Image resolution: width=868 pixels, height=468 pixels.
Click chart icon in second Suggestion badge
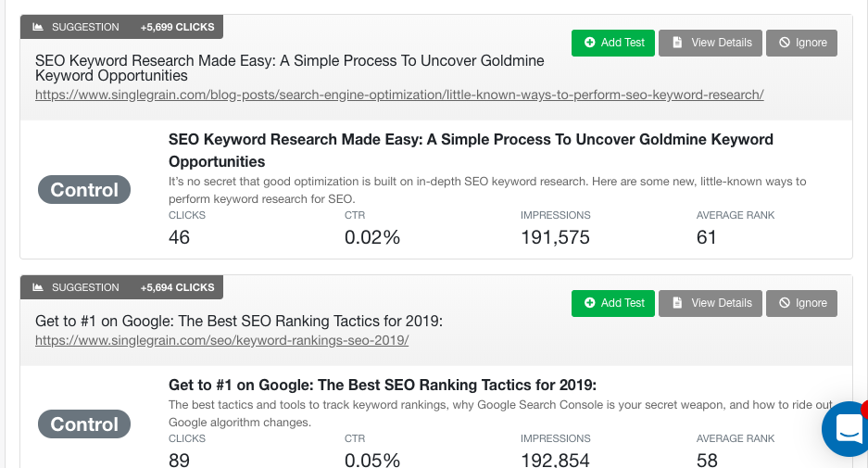pyautogui.click(x=38, y=287)
